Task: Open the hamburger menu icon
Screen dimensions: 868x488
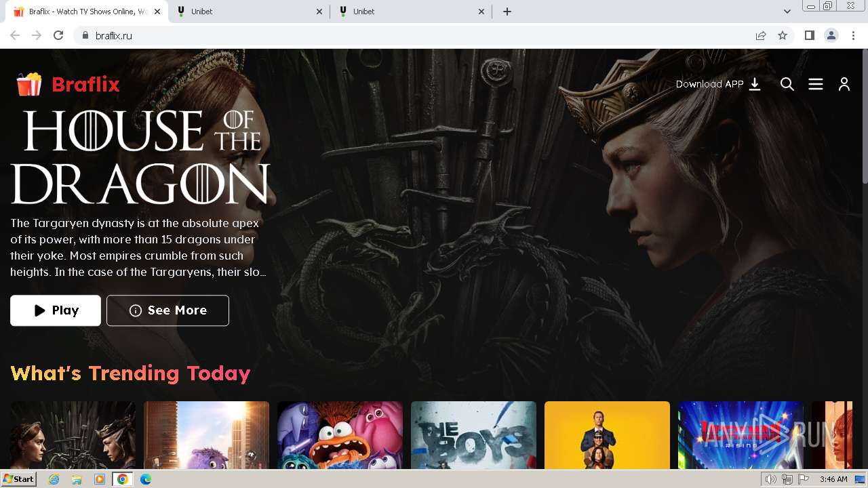Action: [816, 84]
